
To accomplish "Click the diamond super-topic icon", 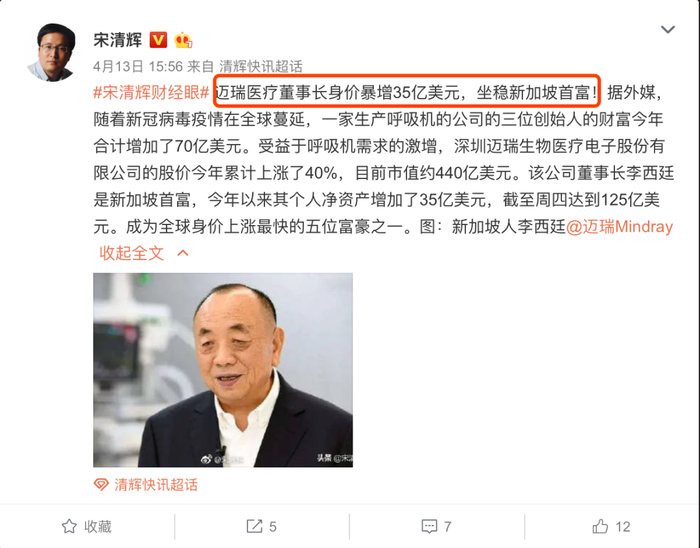I will 101,484.
